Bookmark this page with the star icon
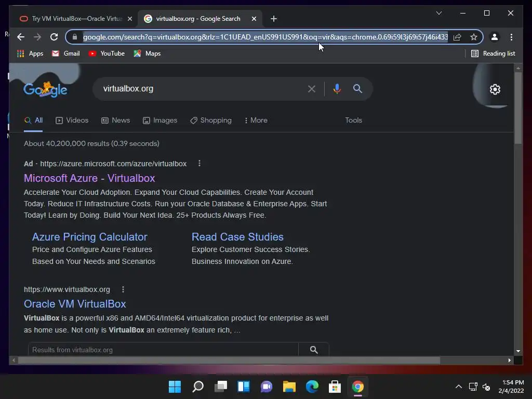 point(474,37)
